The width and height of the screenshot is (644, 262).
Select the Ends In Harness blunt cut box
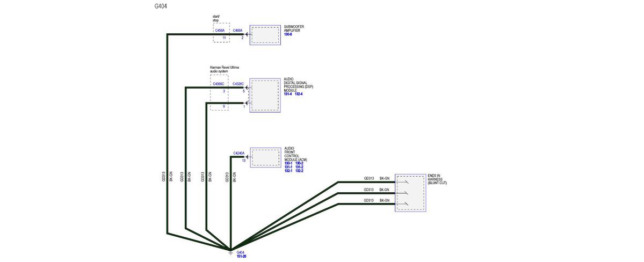tap(410, 193)
